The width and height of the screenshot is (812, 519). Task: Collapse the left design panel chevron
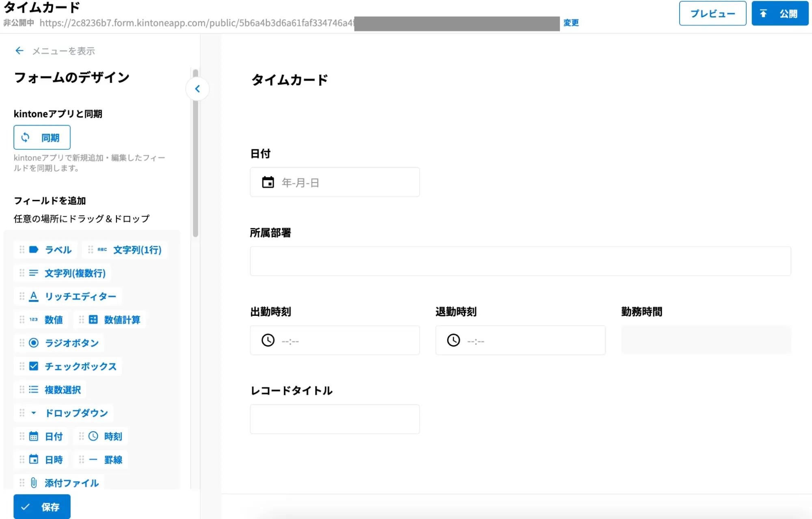click(197, 89)
